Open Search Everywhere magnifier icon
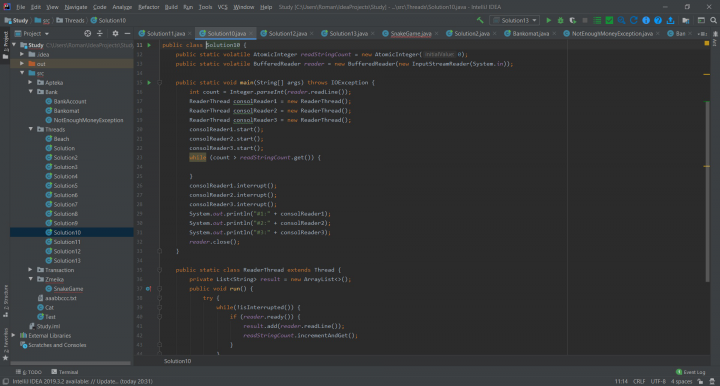 coord(714,20)
